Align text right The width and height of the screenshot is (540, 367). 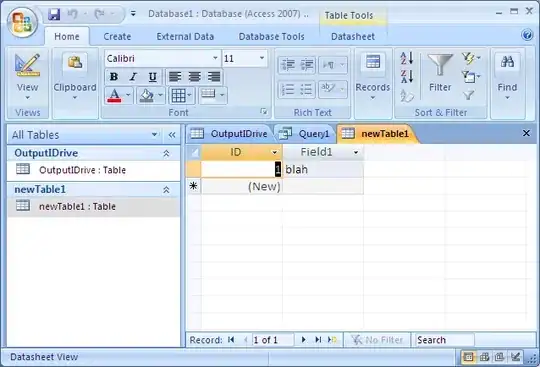point(214,77)
